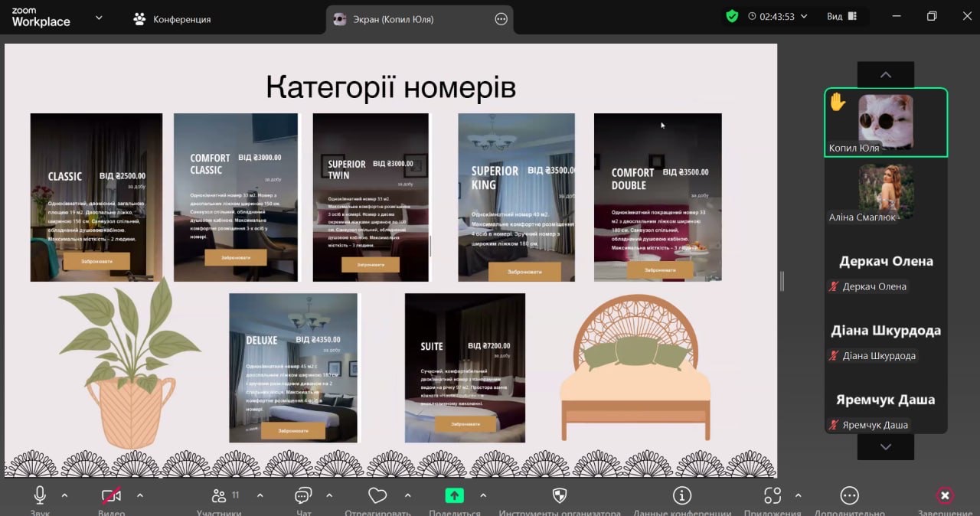980x516 pixels.
Task: Open the Участники participants panel
Action: pos(219,495)
